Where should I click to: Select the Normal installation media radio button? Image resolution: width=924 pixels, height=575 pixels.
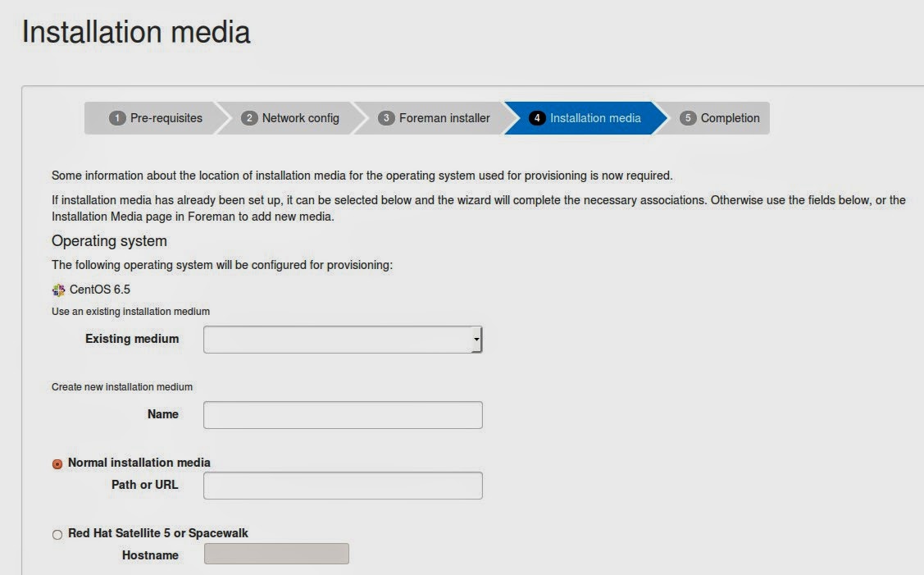point(57,463)
